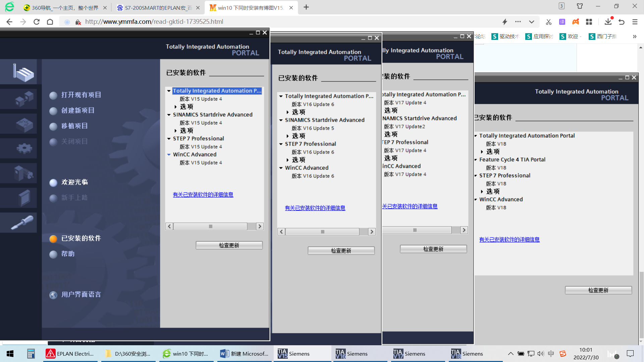Switch to S7-200SMART的EPLAN宏 browser tab
644x362 pixels.
pyautogui.click(x=158, y=7)
